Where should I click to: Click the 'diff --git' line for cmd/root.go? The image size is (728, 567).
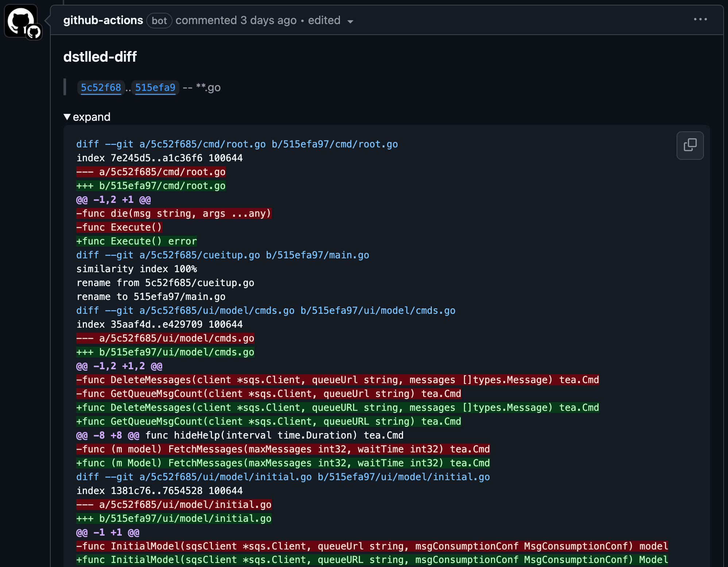click(237, 144)
